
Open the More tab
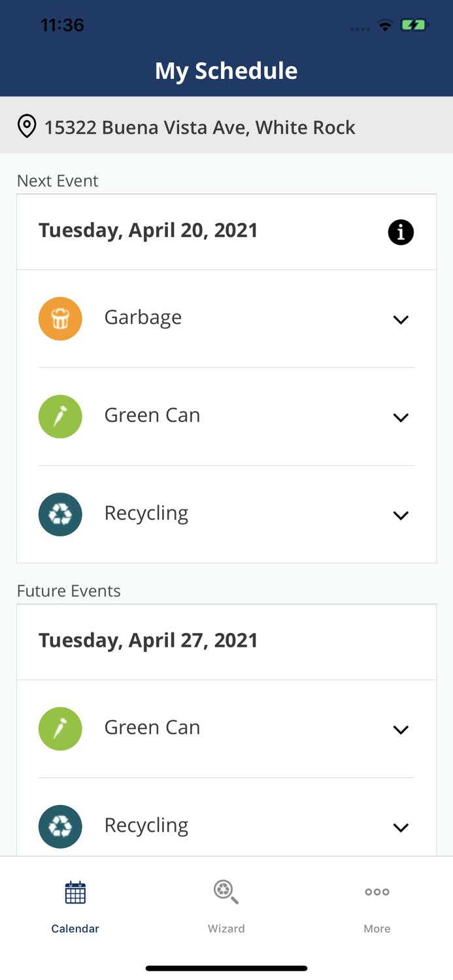coord(377,907)
